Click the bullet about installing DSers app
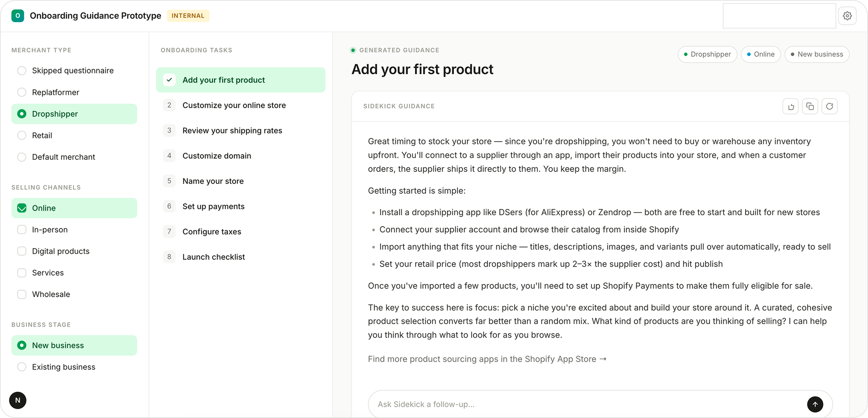This screenshot has width=868, height=418. 599,212
